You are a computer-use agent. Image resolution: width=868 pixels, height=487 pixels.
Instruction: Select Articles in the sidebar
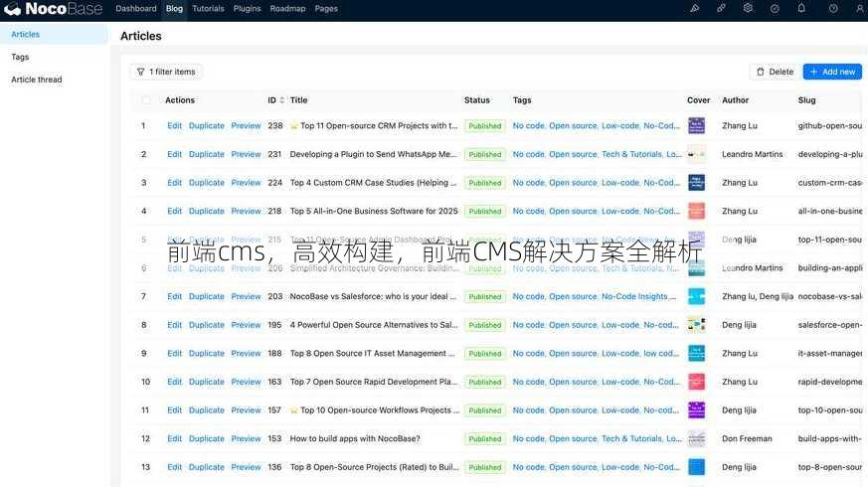pyautogui.click(x=55, y=35)
